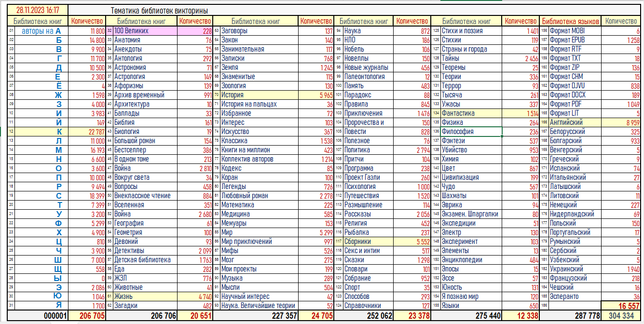
Task: Click the 'История на пальцах' cell
Action: [259, 104]
